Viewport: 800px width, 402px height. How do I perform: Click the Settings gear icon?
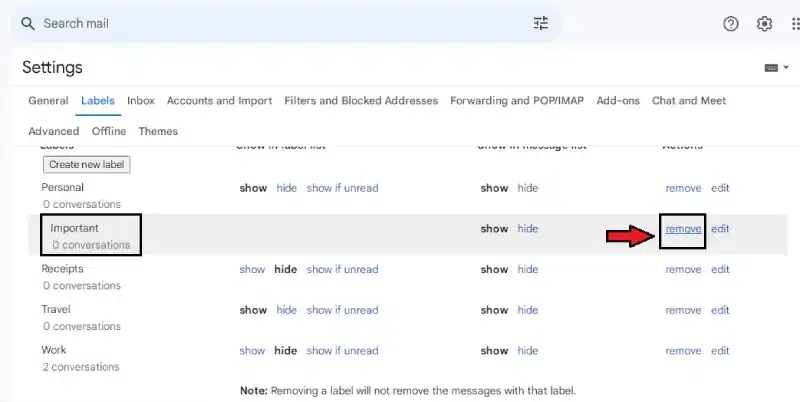(765, 24)
